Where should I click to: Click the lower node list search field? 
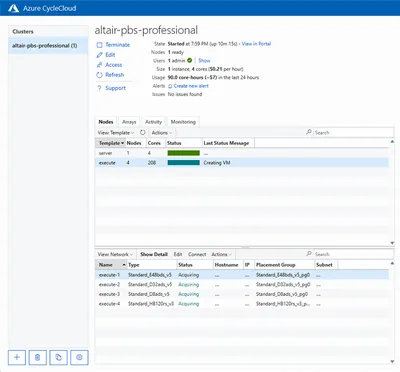tap(353, 254)
